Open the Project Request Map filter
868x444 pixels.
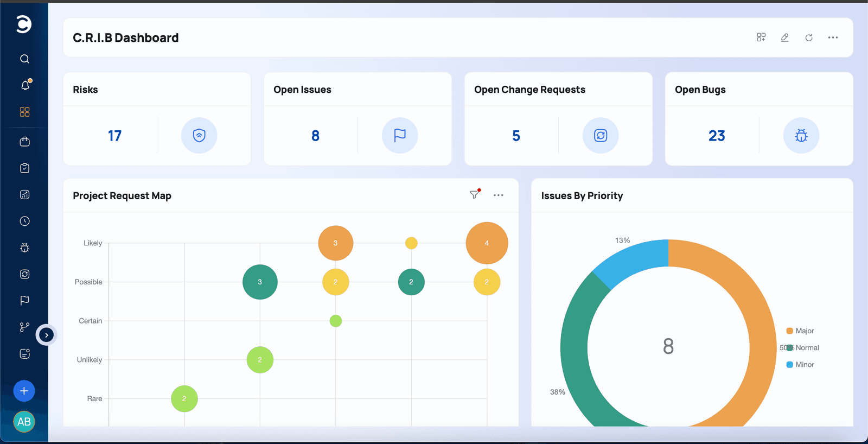(x=475, y=194)
